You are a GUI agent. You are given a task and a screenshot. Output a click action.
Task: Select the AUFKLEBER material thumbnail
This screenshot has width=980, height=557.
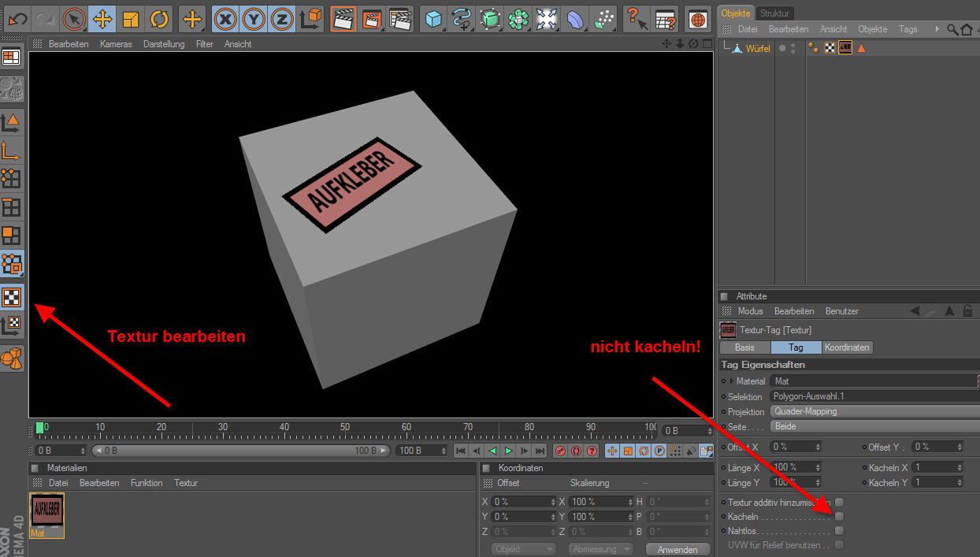point(46,511)
